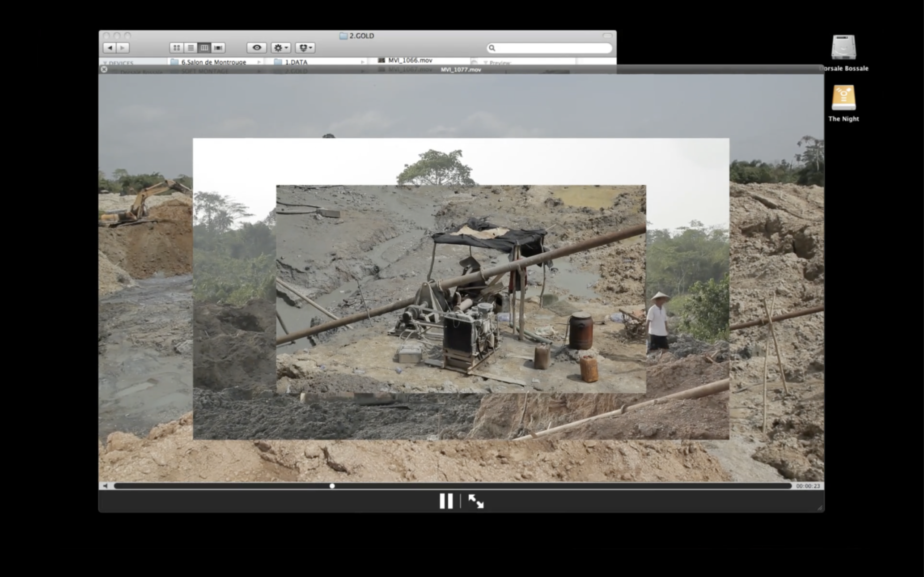
Task: Open the Finder Action gear menu
Action: coord(281,47)
